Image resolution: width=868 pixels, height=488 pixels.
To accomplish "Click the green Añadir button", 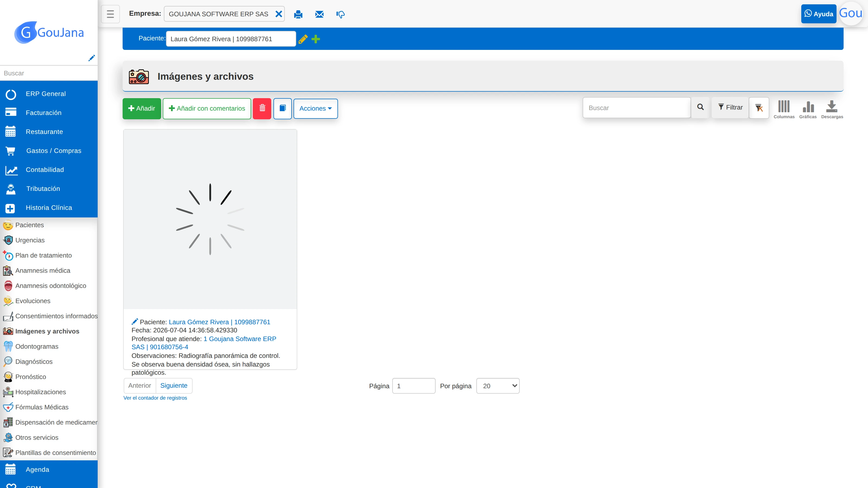I will click(142, 108).
